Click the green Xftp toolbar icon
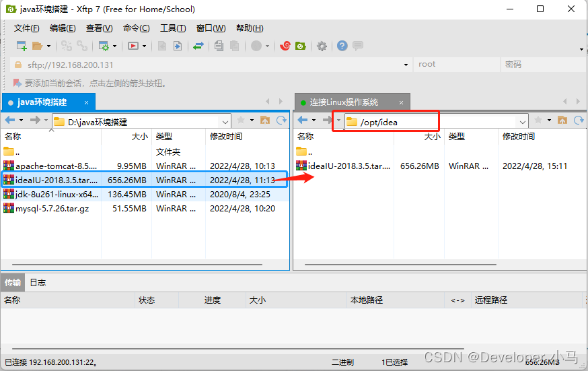Viewport: 588px width, 371px height. point(301,46)
